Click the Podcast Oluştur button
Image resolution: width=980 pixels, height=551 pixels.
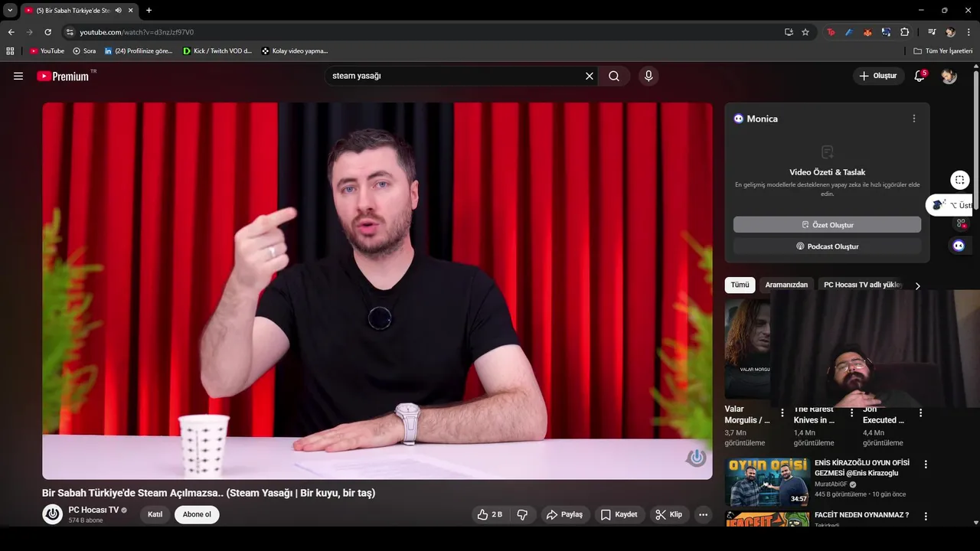(x=827, y=246)
